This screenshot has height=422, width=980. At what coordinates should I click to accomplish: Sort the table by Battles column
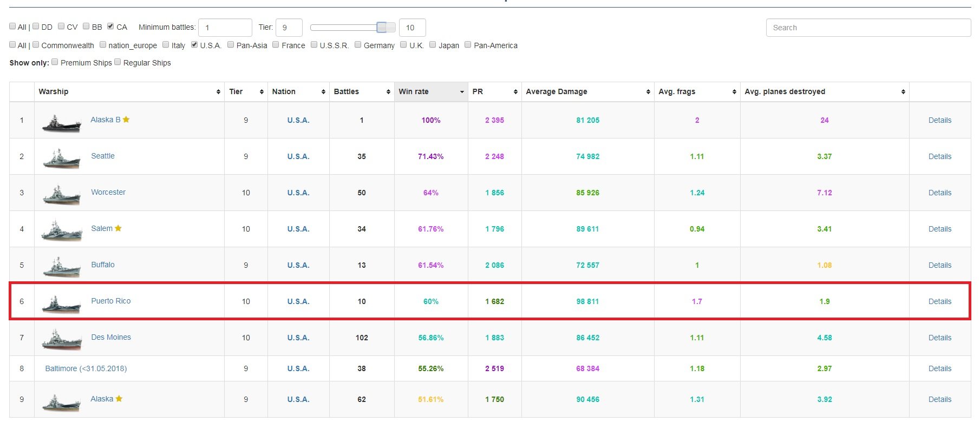(x=361, y=91)
